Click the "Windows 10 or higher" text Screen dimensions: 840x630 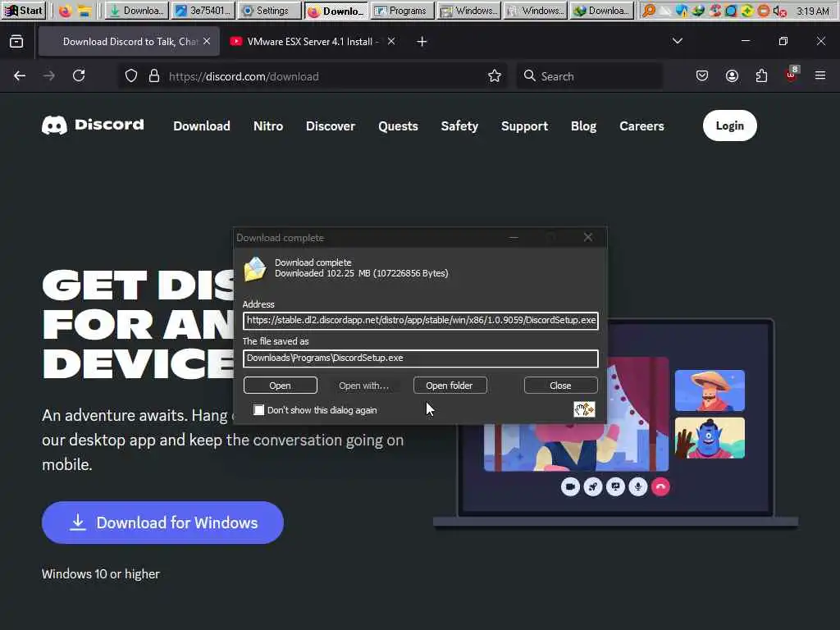coord(101,573)
